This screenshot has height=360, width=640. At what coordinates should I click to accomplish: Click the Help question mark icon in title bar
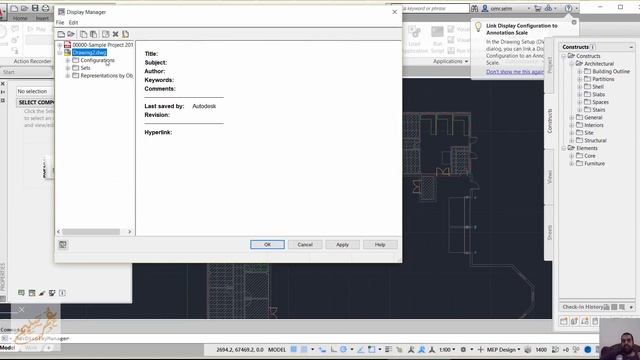(568, 8)
